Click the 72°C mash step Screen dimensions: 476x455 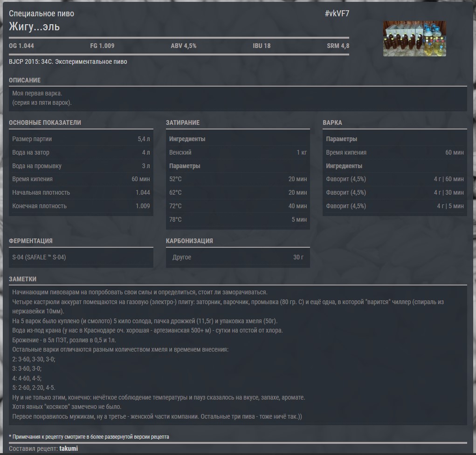(238, 206)
